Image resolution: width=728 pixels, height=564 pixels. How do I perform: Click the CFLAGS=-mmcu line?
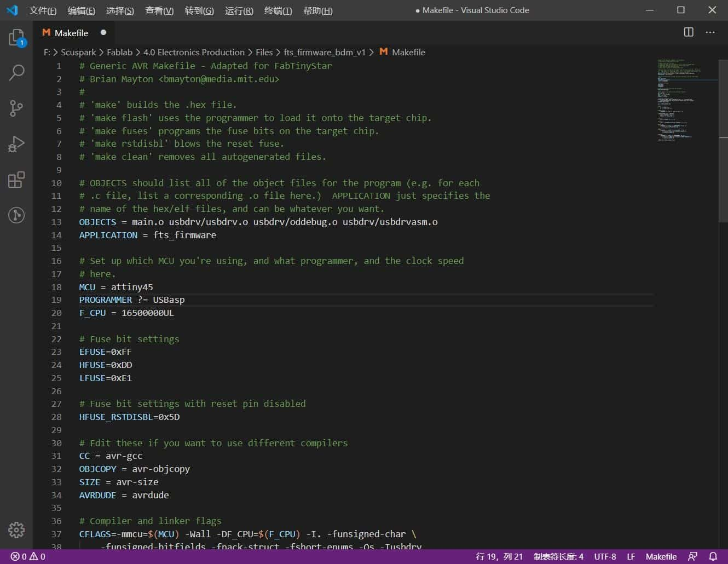pos(247,534)
